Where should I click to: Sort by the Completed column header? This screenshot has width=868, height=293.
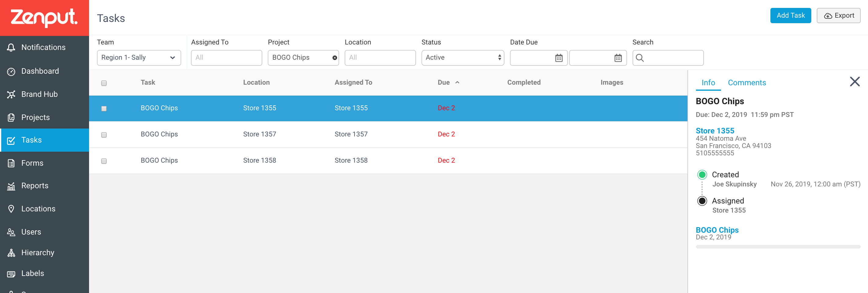[x=524, y=83]
